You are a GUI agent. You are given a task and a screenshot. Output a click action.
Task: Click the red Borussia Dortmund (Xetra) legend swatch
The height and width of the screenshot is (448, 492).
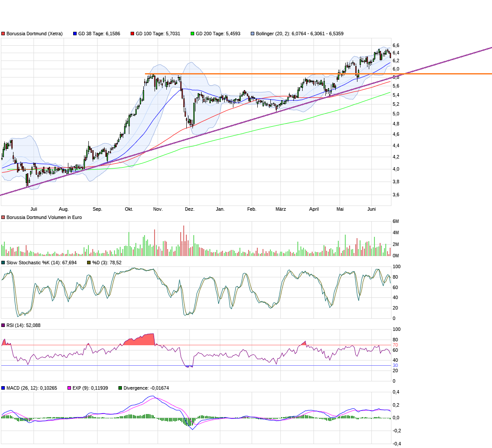(3, 34)
